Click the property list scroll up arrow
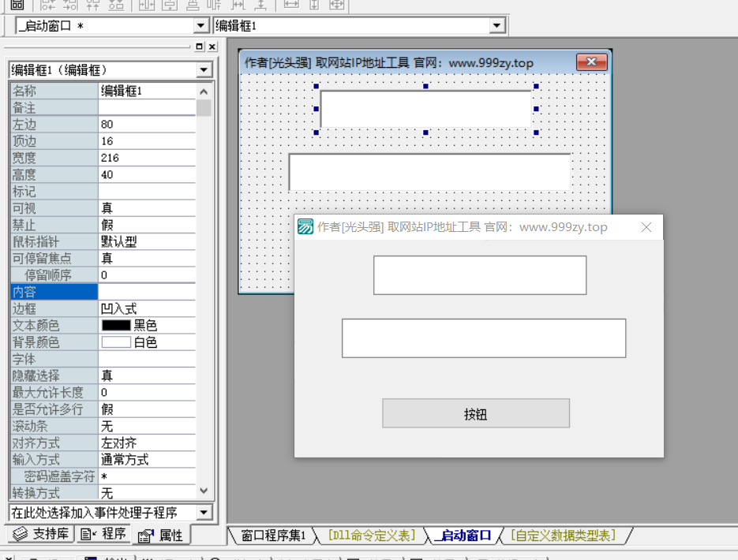Image resolution: width=738 pixels, height=560 pixels. 204,91
